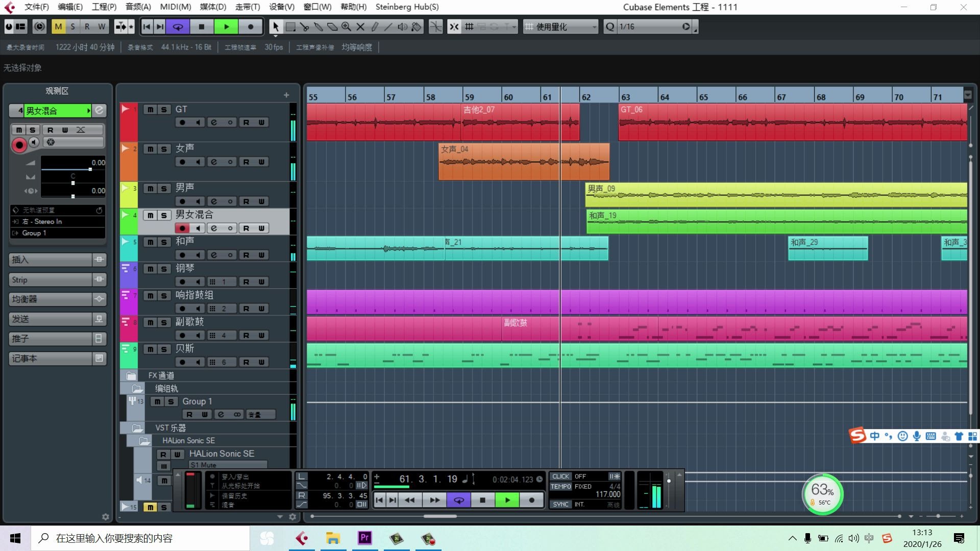The width and height of the screenshot is (980, 551).
Task: Disable record enable on 男女混合 track
Action: pos(182,228)
